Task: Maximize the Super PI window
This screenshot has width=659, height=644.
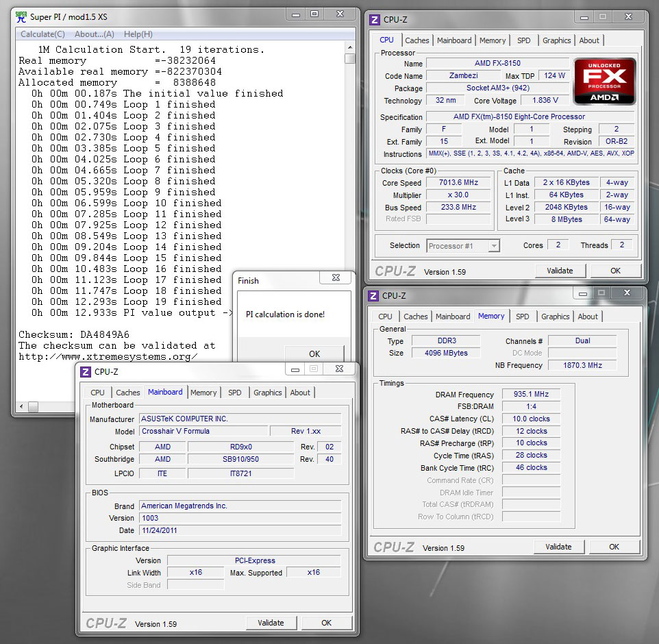Action: tap(314, 14)
